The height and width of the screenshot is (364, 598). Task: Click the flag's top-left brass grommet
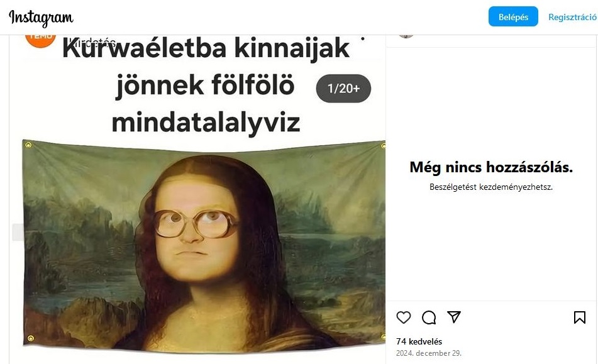click(x=28, y=145)
